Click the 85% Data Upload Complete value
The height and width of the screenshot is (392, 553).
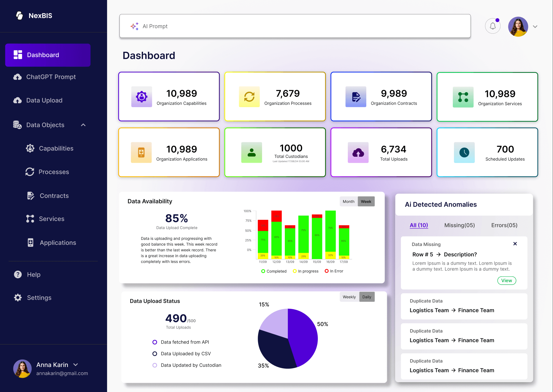tap(177, 218)
